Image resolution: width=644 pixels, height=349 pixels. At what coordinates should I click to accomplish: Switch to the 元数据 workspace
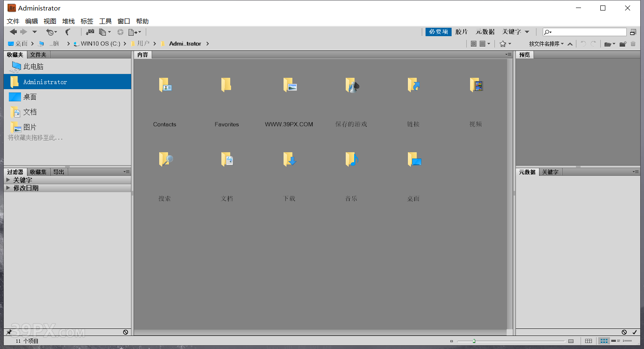click(486, 32)
